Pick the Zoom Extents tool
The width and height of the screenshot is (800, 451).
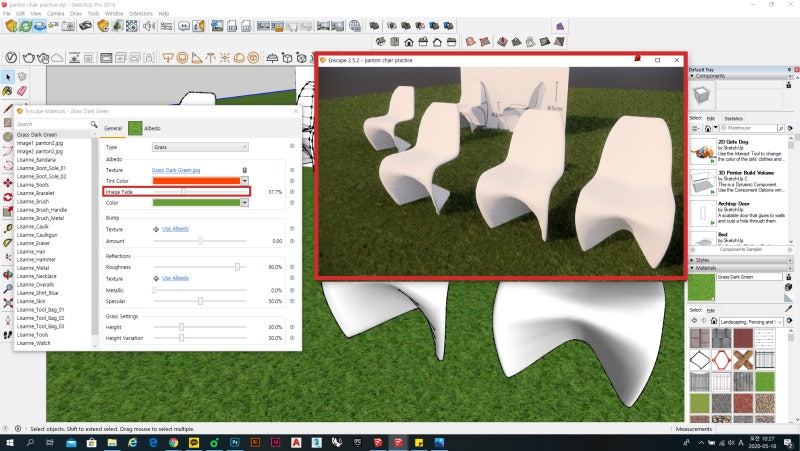coord(8,303)
